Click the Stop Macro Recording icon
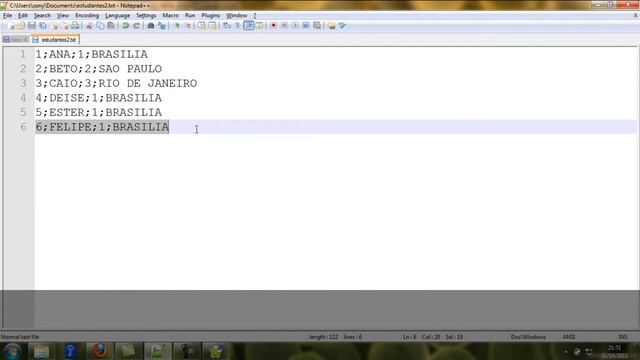This screenshot has width=640, height=360. (284, 26)
